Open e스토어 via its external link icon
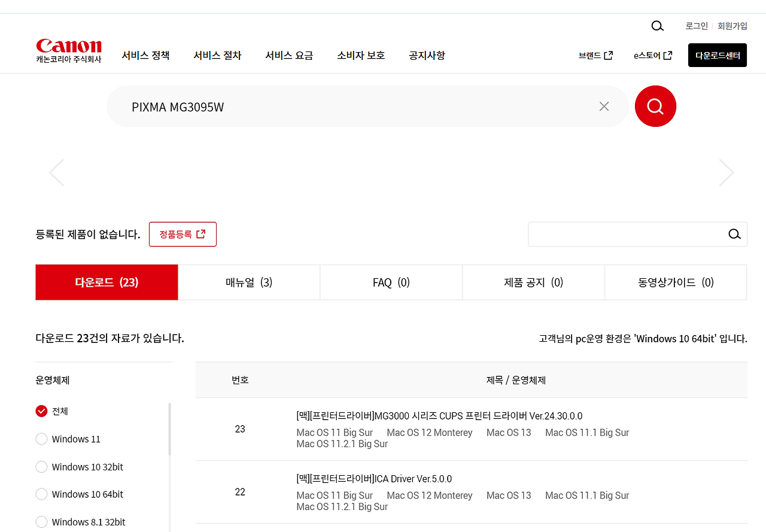766x532 pixels. pyautogui.click(x=668, y=54)
